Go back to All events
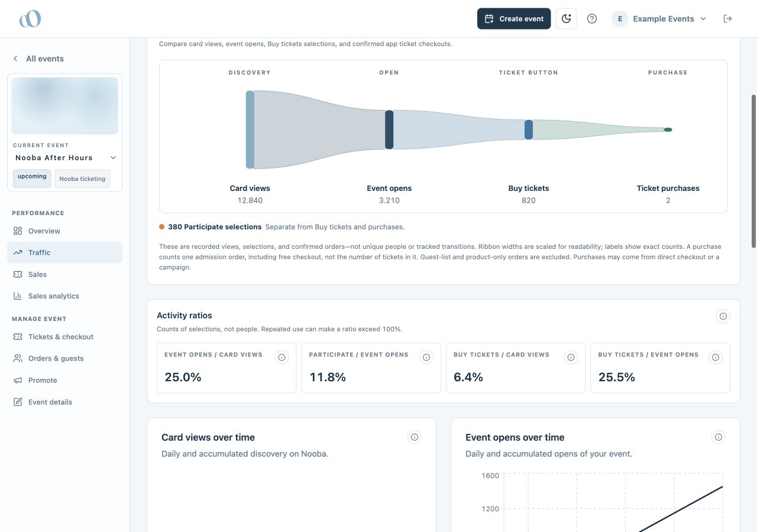 (x=38, y=59)
